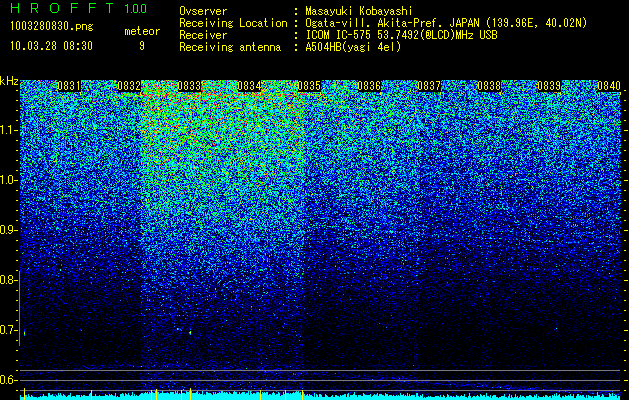Click the 0840 time marker

tap(609, 86)
